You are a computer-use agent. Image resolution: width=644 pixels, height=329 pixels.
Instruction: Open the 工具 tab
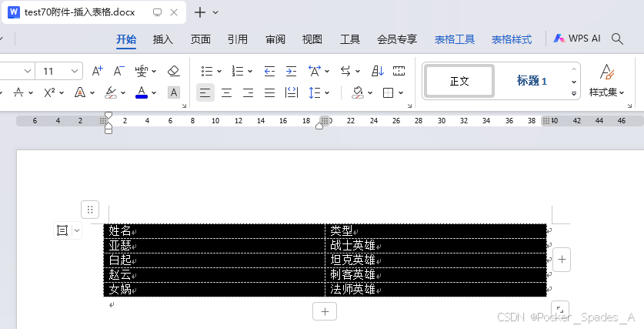pos(350,39)
